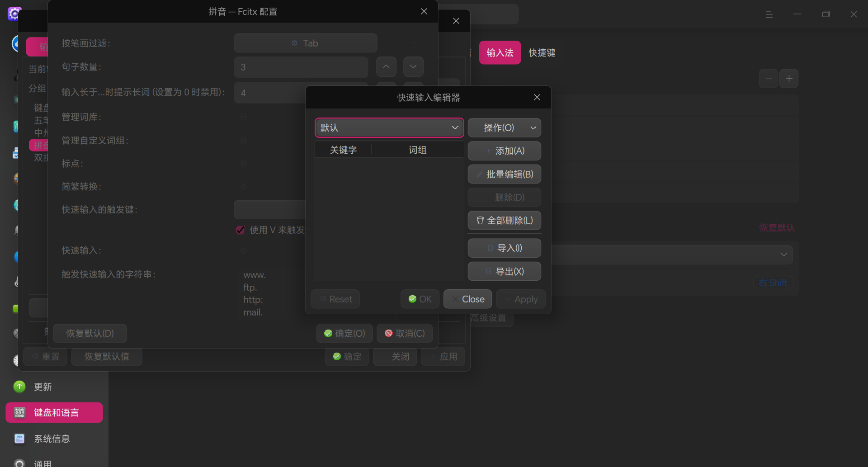The height and width of the screenshot is (467, 868).
Task: Click the minus remove button in settings
Action: point(769,79)
